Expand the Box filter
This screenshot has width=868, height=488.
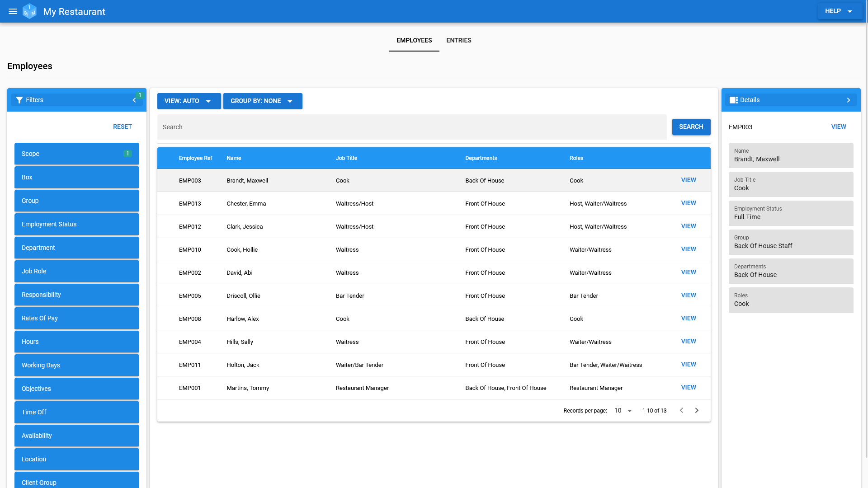77,177
